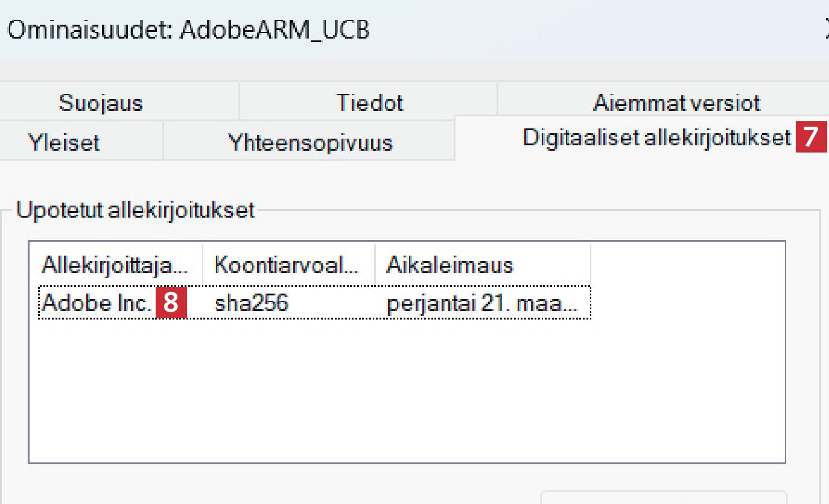Go to the Yleiset tab

click(x=64, y=143)
